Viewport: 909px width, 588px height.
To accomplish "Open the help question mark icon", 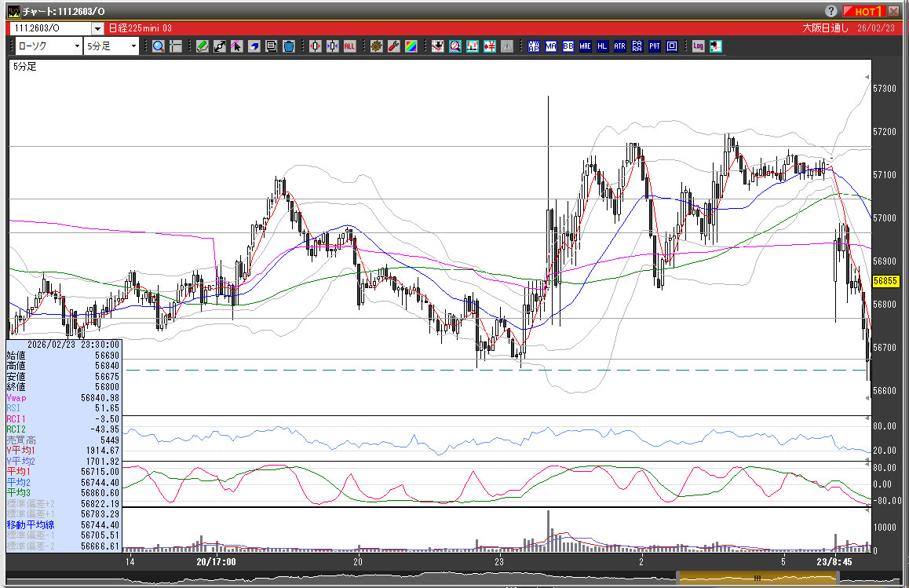I will tap(831, 11).
